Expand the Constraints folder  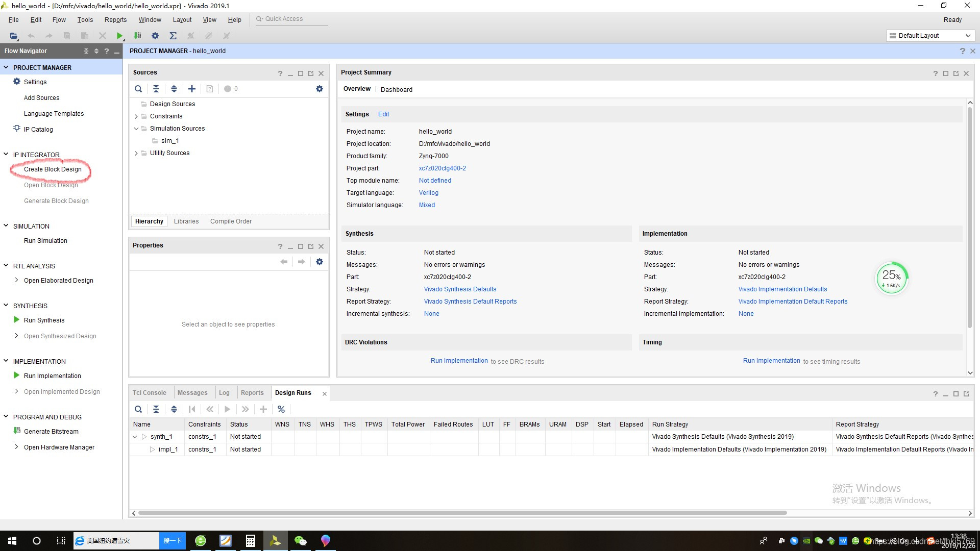point(136,116)
